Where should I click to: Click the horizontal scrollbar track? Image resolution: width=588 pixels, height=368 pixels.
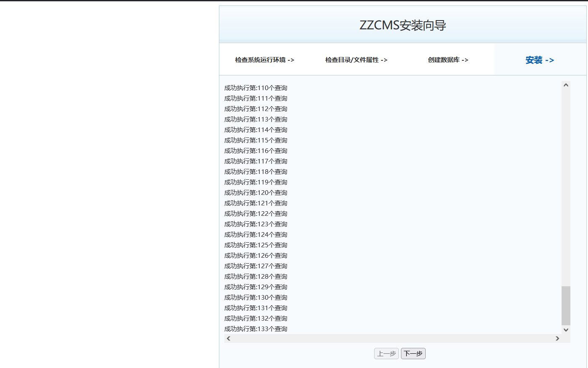point(394,338)
